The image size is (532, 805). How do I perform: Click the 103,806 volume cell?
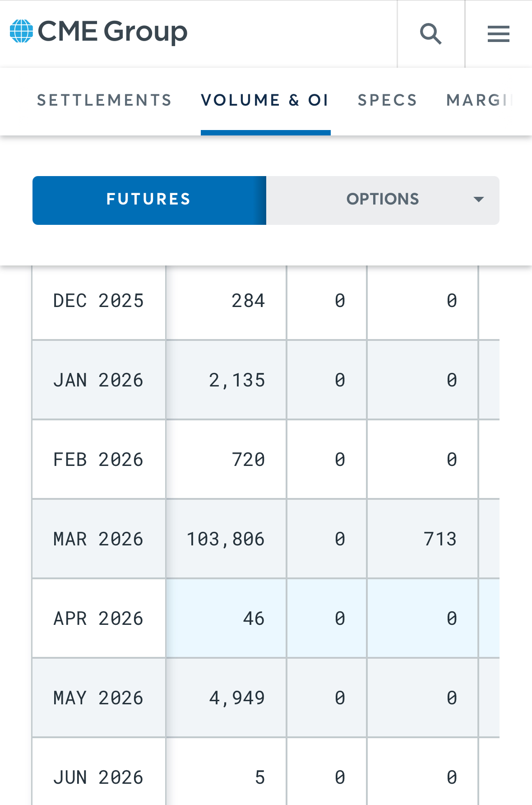pos(226,540)
